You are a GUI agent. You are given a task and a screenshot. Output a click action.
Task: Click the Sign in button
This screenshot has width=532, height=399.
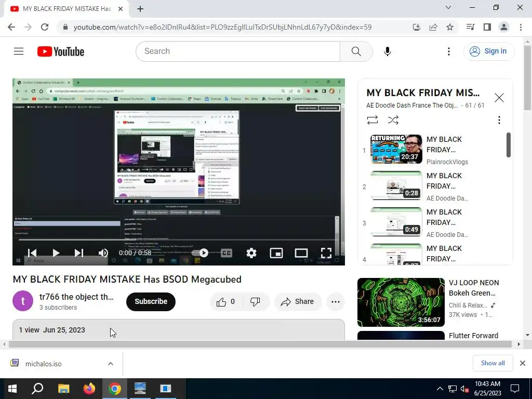click(x=488, y=51)
